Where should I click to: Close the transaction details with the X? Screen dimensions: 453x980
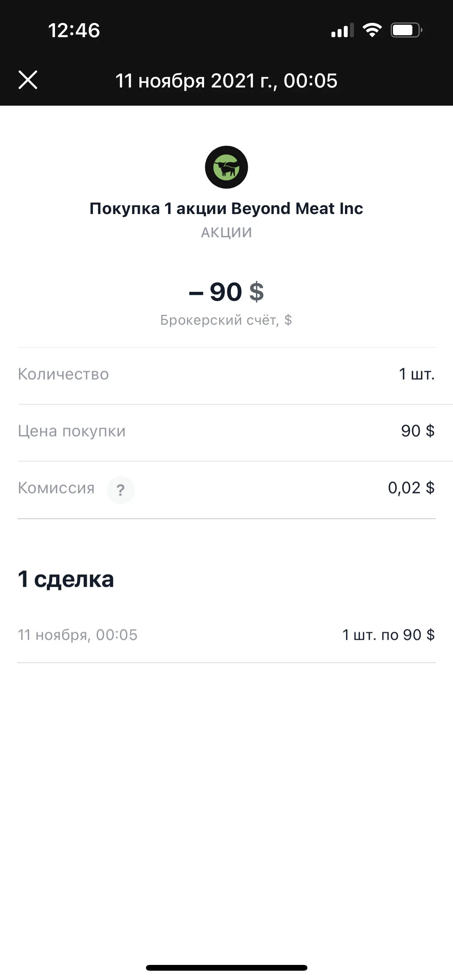28,80
